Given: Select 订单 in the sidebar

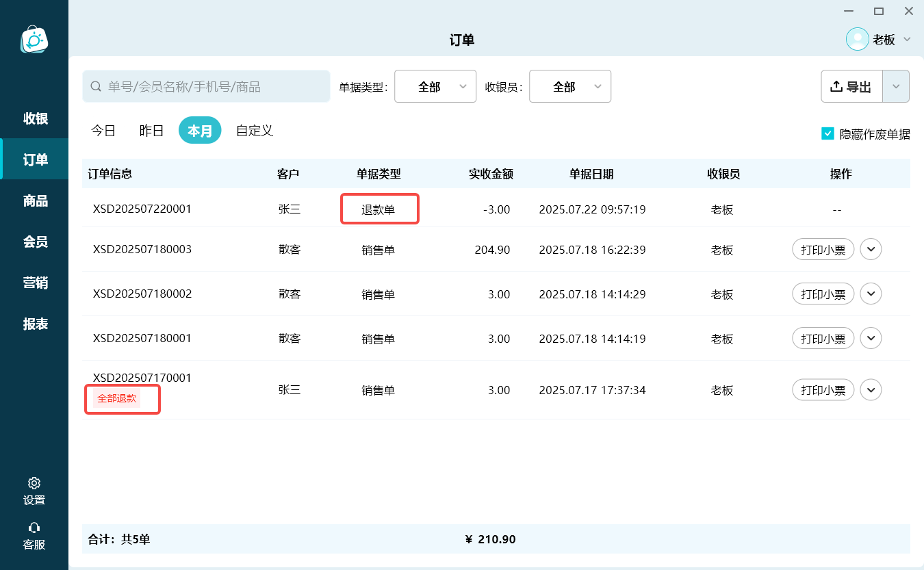Looking at the screenshot, I should point(36,159).
